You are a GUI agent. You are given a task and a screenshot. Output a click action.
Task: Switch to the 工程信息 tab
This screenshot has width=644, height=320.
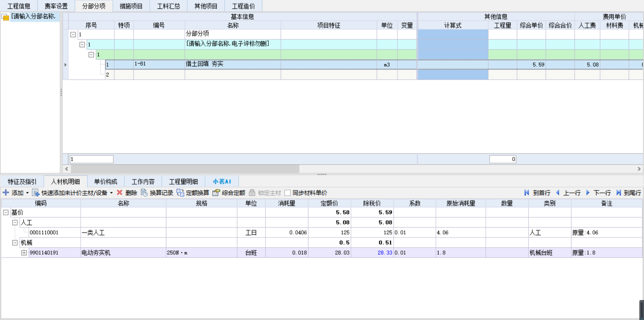coord(19,6)
